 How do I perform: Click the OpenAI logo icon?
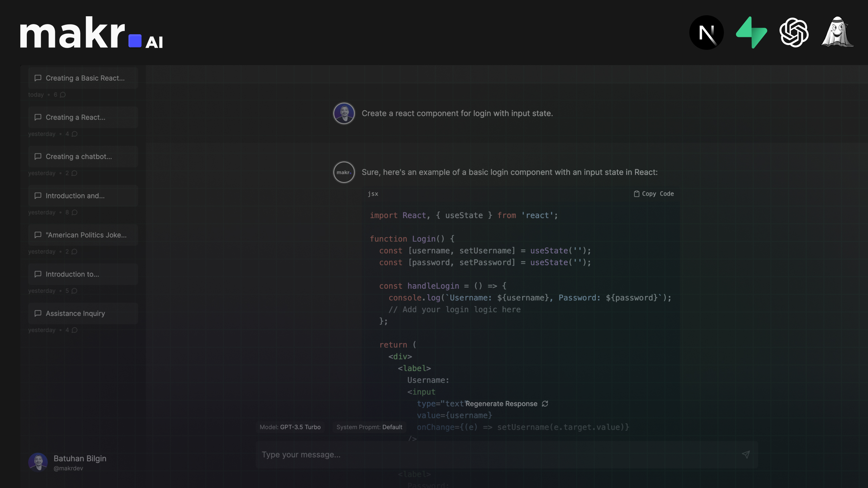[x=794, y=33]
